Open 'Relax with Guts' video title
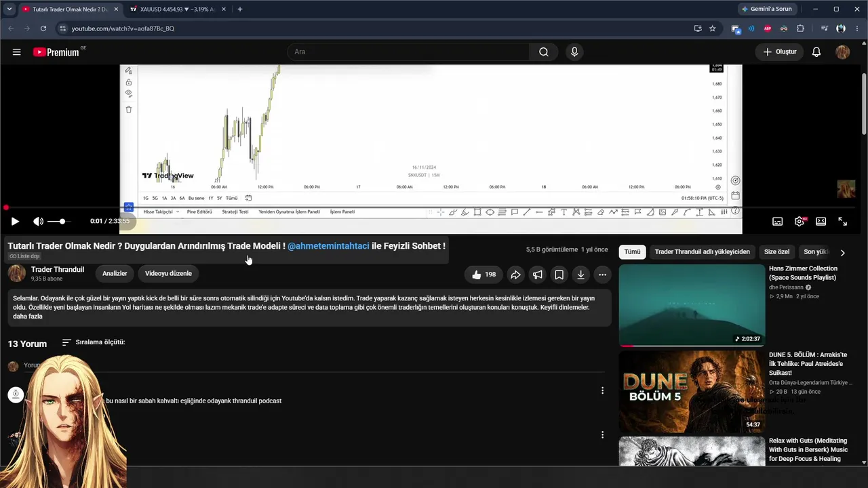The width and height of the screenshot is (868, 488). click(x=808, y=449)
